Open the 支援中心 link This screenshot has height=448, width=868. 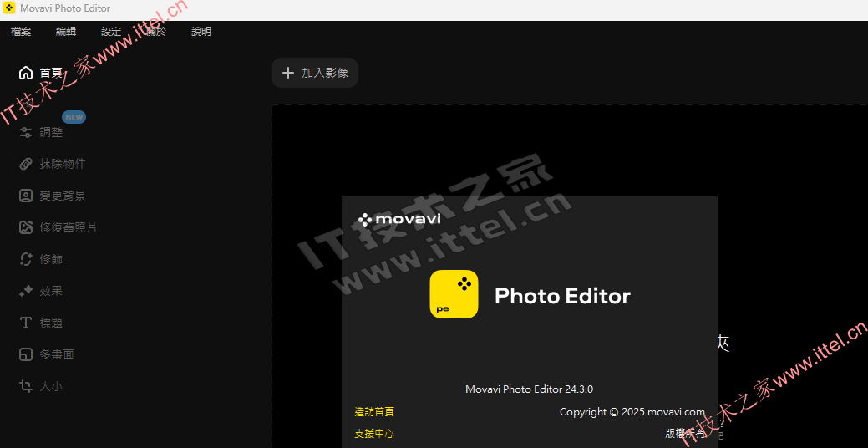(x=374, y=434)
